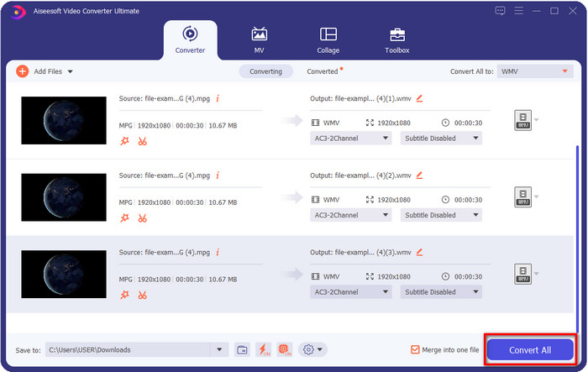Click the video thumbnail of the (4)(1).wmv row
The height and width of the screenshot is (372, 588).
64,120
